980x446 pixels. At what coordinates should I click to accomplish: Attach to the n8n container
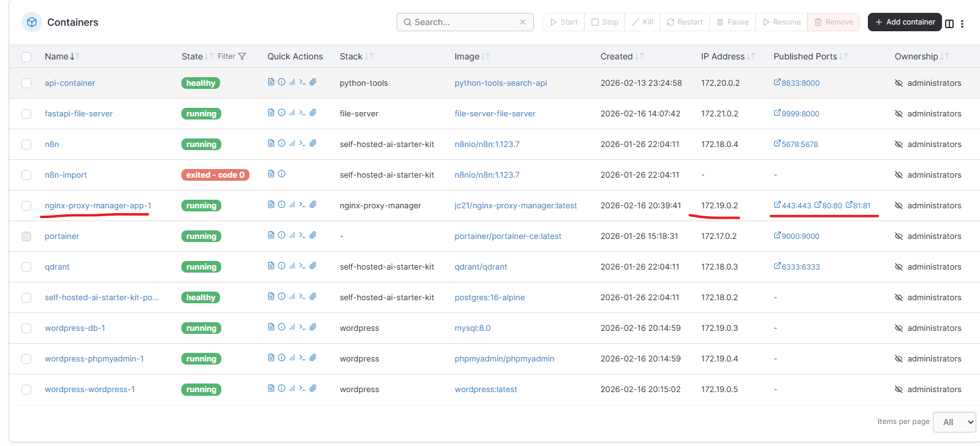313,143
